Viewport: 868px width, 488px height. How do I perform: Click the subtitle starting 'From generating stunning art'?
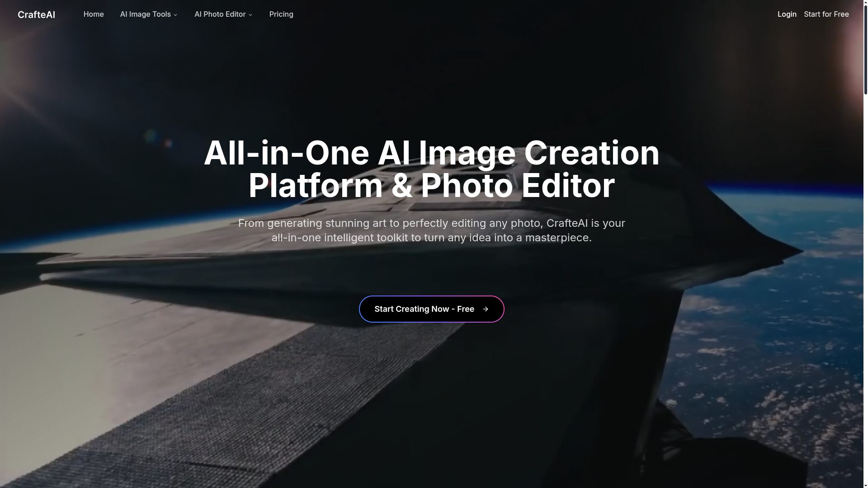tap(431, 223)
